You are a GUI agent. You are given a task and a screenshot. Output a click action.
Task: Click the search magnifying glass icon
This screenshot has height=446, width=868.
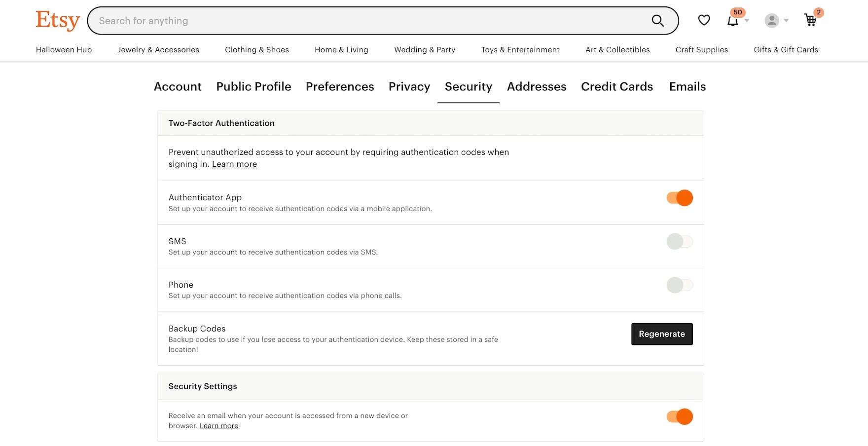pyautogui.click(x=657, y=21)
